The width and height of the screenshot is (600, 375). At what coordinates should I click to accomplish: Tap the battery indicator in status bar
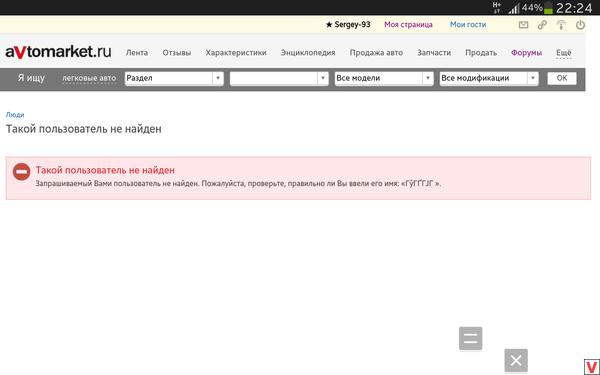pyautogui.click(x=548, y=8)
